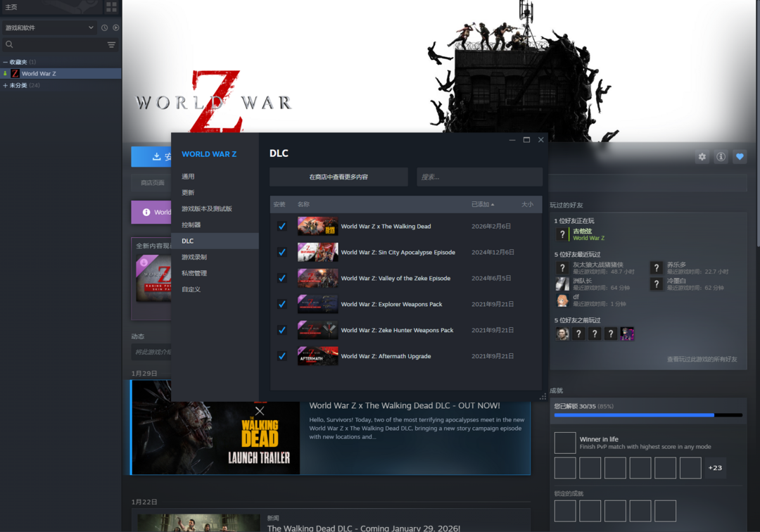The image size is (760, 532).
Task: Expand the 未分类 category
Action: coord(6,85)
